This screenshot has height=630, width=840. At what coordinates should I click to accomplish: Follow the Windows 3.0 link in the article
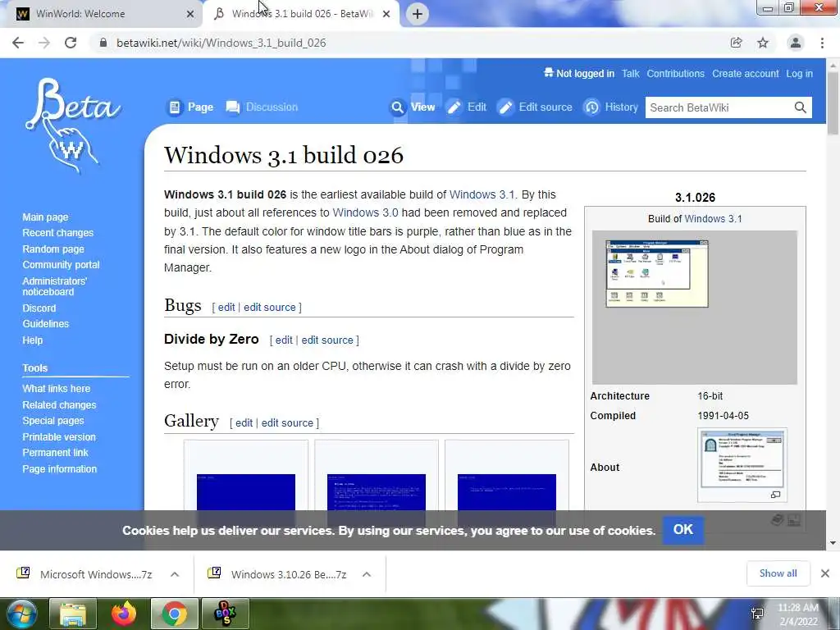click(365, 212)
